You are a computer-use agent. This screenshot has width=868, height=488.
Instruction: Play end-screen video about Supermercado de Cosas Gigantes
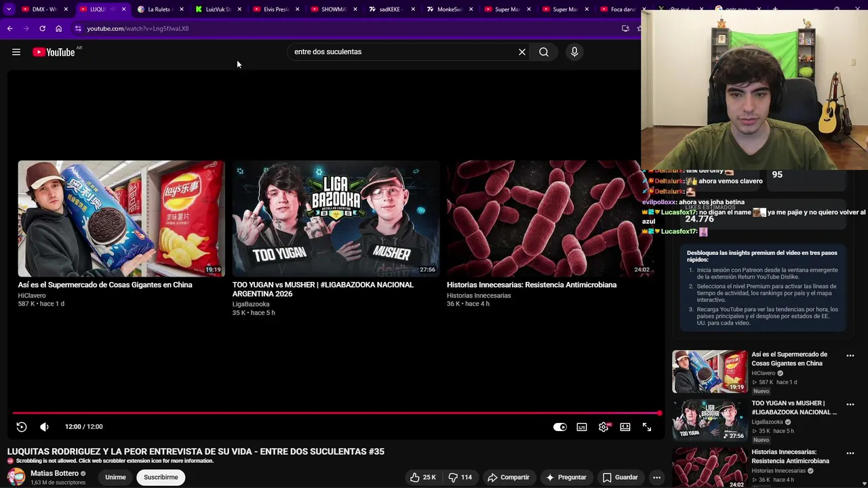[x=121, y=218]
